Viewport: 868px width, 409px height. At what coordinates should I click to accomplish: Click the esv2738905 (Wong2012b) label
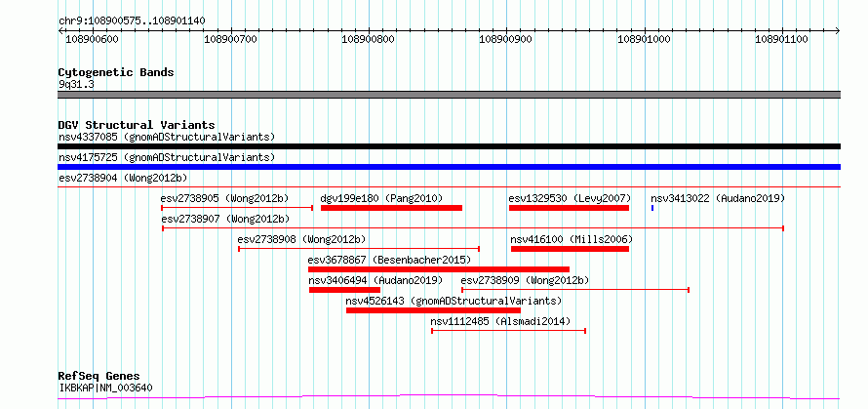[x=224, y=198]
